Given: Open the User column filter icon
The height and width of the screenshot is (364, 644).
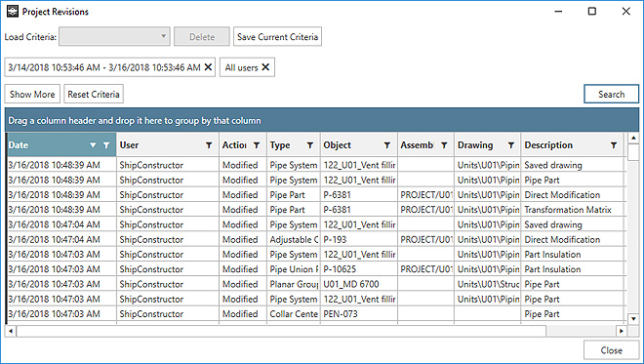Looking at the screenshot, I should [x=209, y=145].
